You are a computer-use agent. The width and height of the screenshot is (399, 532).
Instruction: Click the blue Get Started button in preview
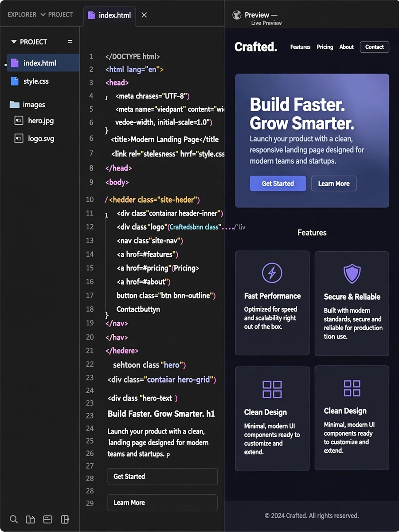pyautogui.click(x=278, y=184)
